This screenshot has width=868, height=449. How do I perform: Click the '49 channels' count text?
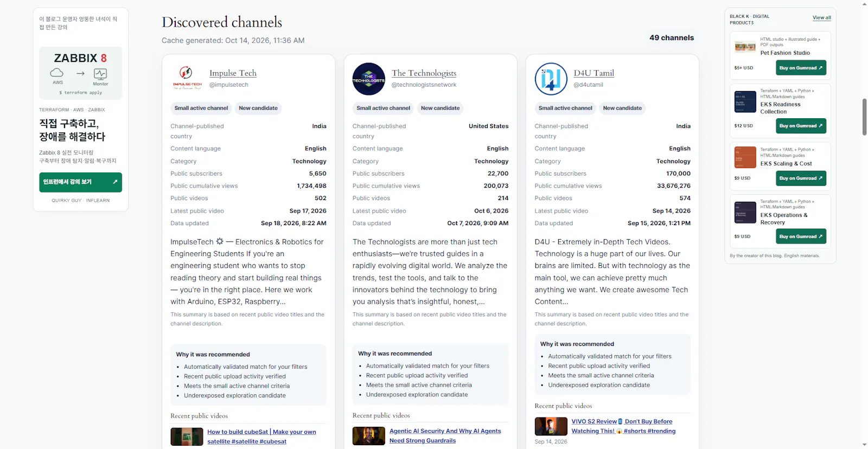point(672,38)
